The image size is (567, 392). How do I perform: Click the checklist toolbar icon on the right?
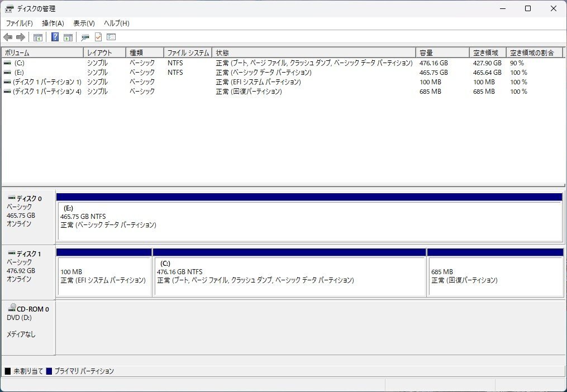tap(111, 37)
